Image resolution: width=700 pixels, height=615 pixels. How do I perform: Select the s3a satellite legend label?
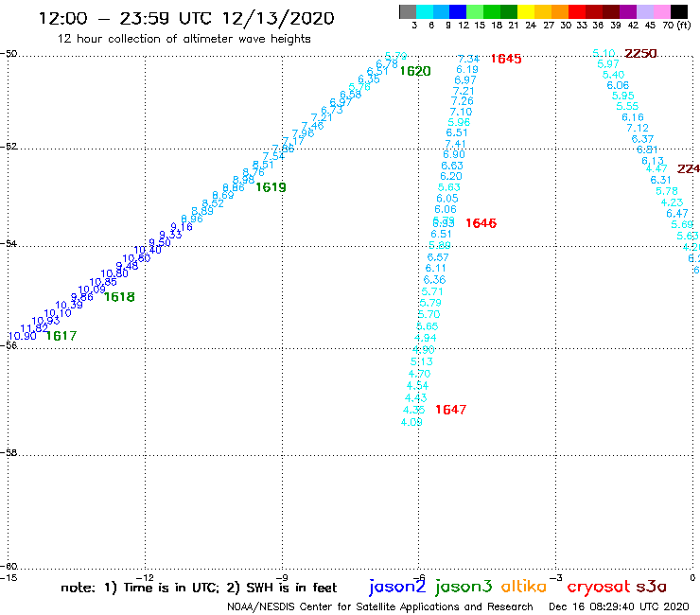click(651, 587)
